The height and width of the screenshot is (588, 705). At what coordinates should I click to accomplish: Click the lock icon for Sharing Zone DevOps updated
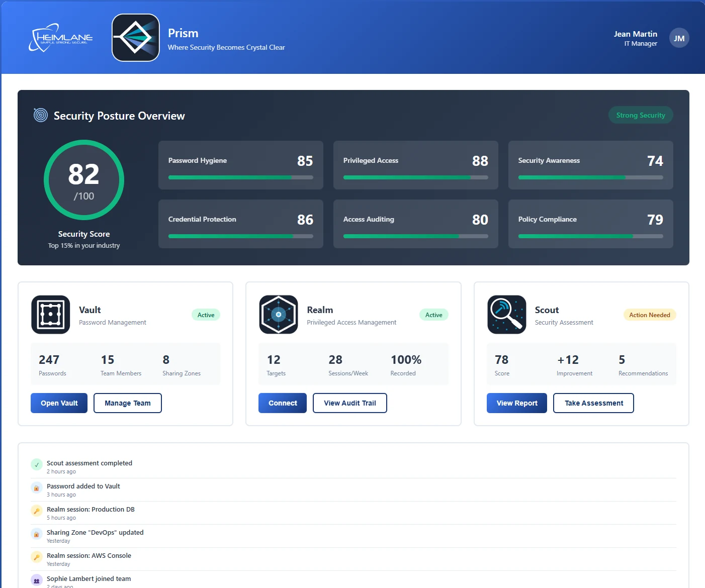click(37, 534)
